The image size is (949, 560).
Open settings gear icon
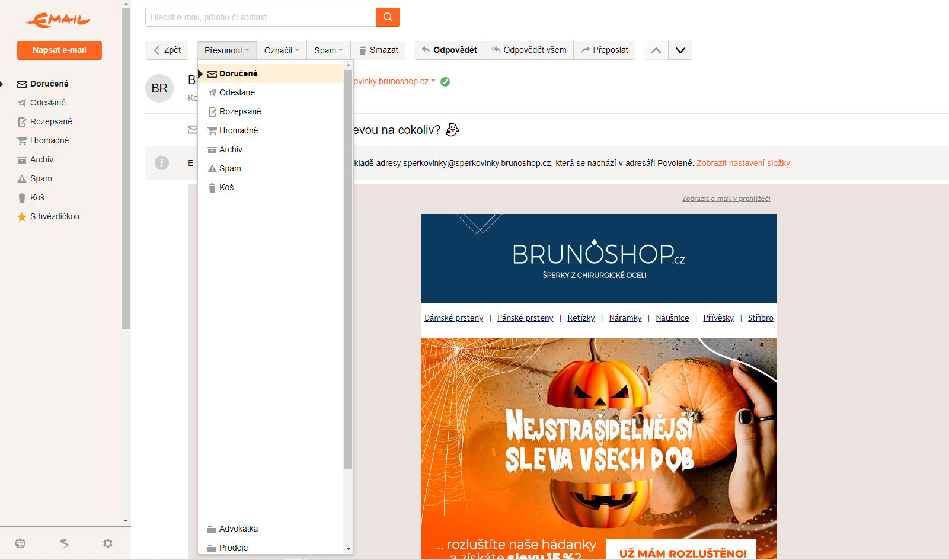point(107,543)
